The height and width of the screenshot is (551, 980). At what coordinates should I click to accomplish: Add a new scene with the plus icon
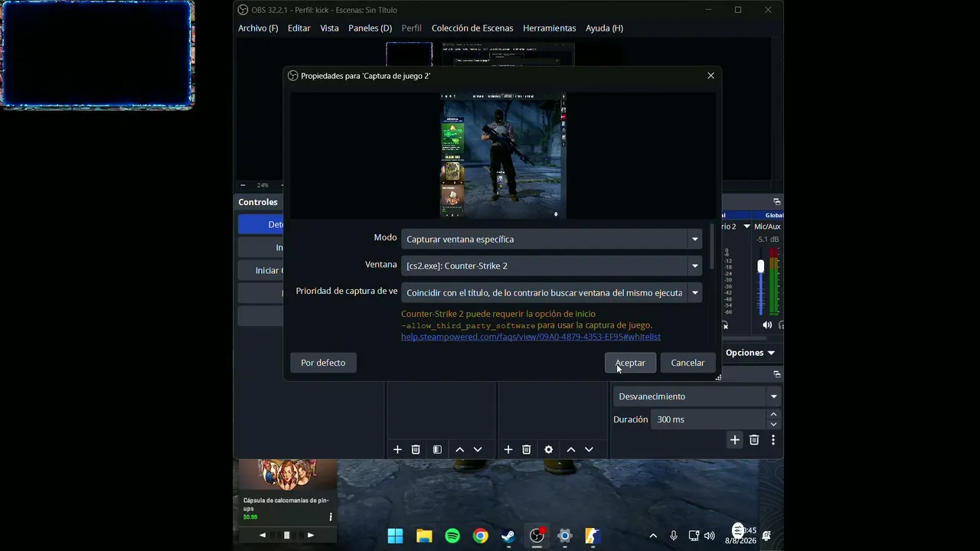[x=397, y=449]
